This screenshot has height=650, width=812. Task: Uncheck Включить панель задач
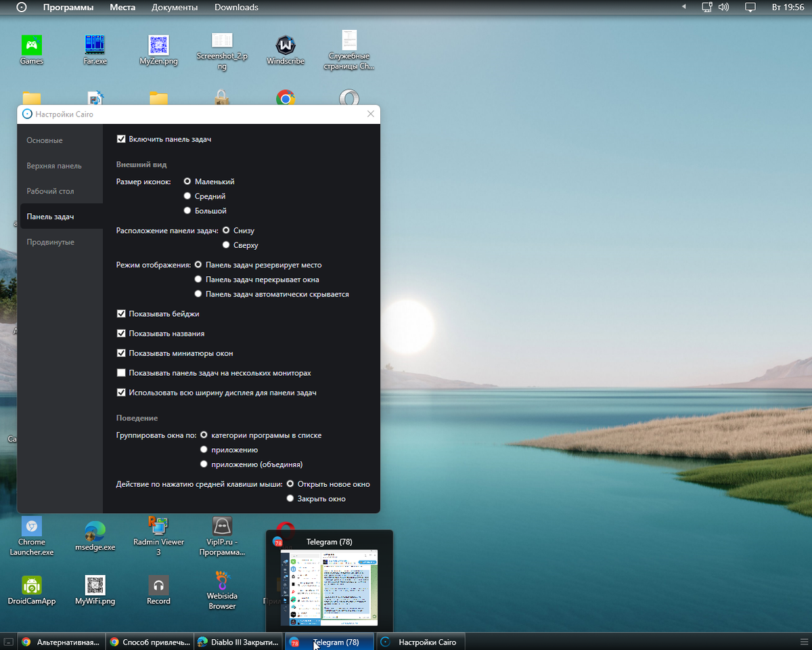tap(121, 139)
